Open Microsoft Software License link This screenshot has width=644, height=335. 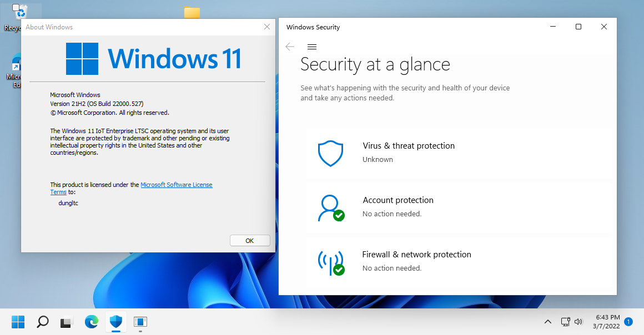pos(177,185)
